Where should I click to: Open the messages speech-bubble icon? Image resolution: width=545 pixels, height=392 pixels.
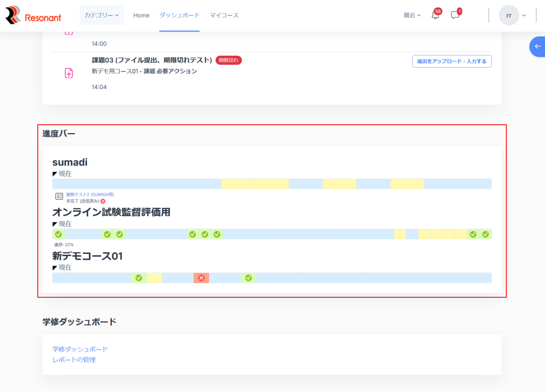455,15
